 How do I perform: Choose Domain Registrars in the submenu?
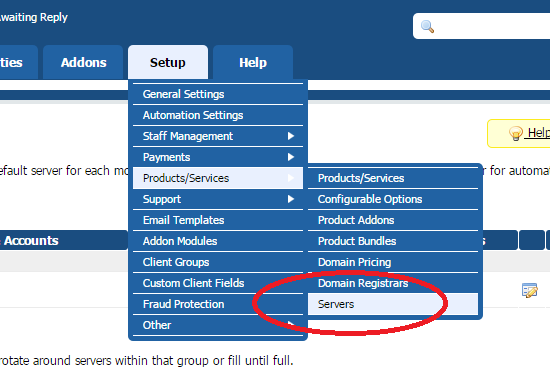(x=393, y=283)
